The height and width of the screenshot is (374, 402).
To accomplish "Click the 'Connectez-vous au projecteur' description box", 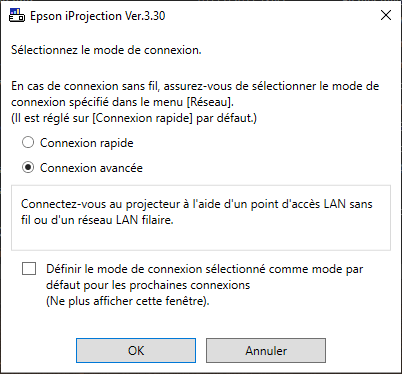I will [x=201, y=218].
